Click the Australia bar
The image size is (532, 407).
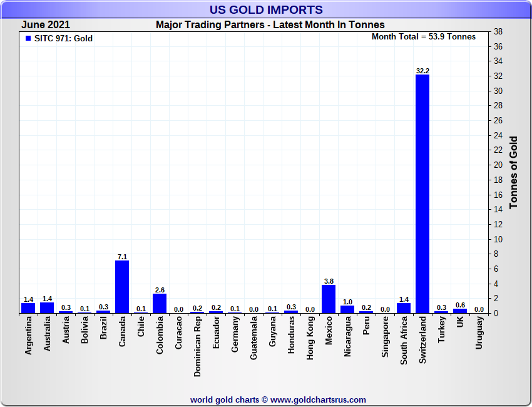pyautogui.click(x=47, y=308)
